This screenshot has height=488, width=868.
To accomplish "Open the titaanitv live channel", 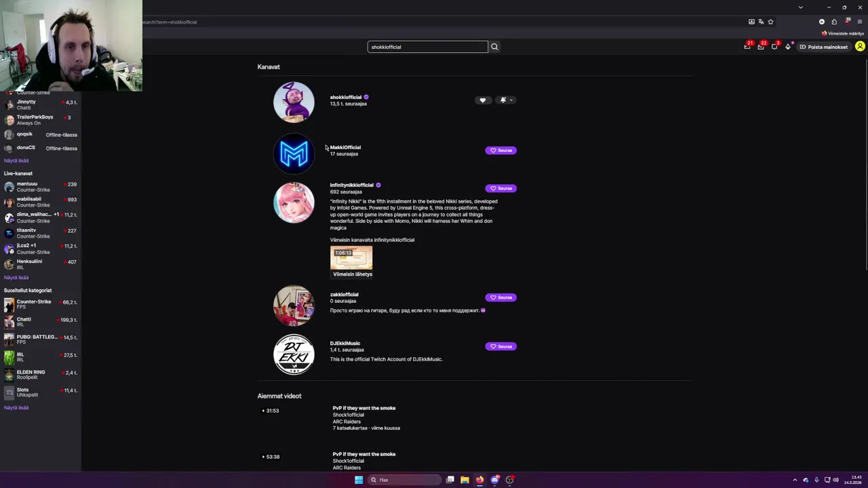I will tap(41, 233).
